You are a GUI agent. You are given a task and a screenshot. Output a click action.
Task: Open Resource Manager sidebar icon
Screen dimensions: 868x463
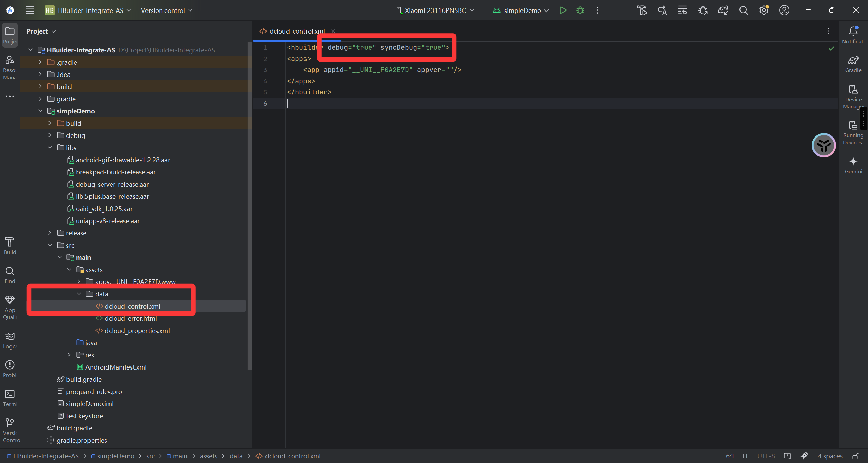[10, 67]
